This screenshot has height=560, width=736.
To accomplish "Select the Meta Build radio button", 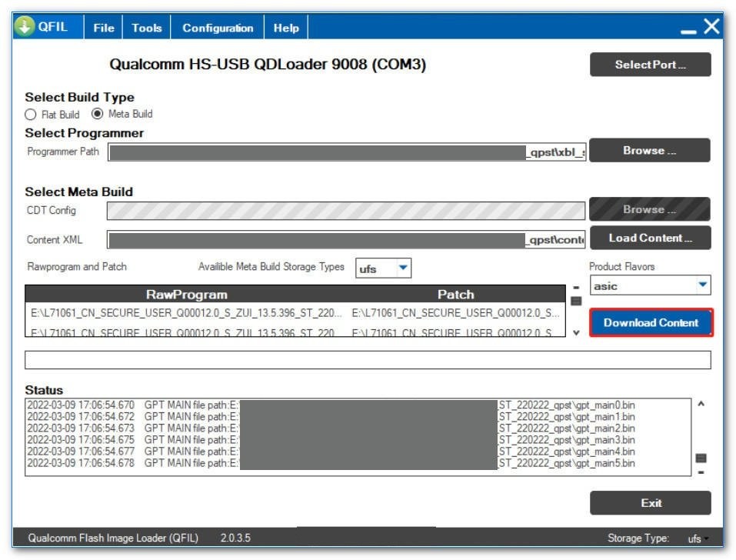I will tap(97, 114).
